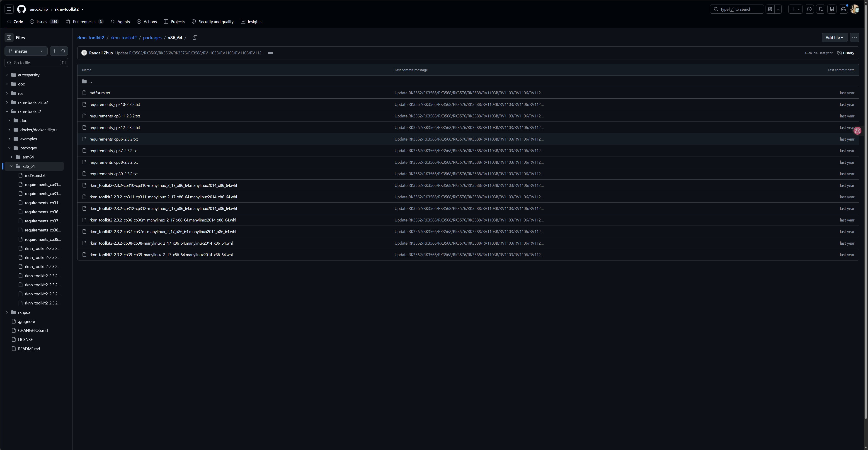Open the dropdown arrow next to Copilot
This screenshot has width=868, height=450.
[778, 9]
